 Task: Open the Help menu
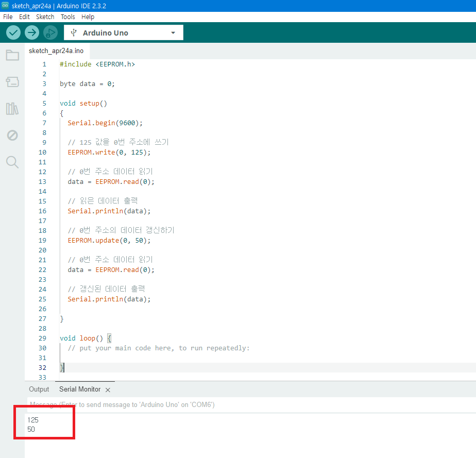[x=88, y=16]
